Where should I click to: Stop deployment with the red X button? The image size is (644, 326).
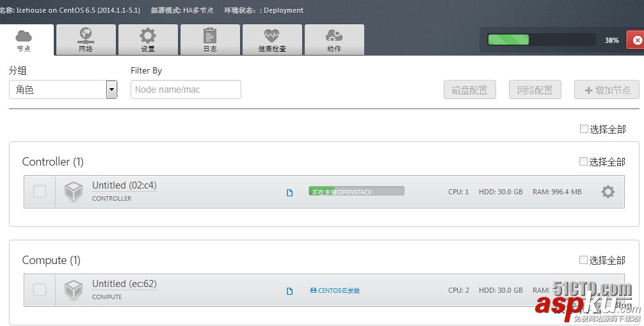(x=636, y=40)
